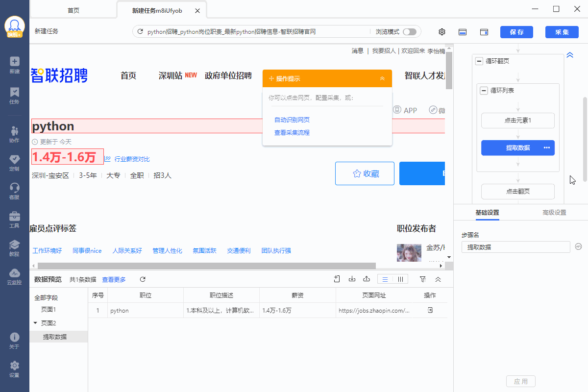
Task: Open 定制 (Customization) in the sidebar
Action: click(14, 163)
